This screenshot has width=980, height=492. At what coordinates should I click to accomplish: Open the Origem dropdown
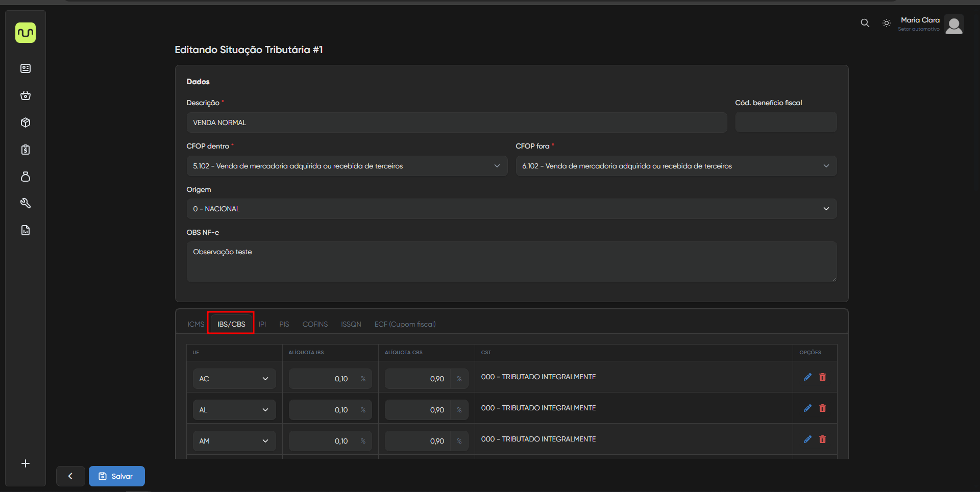pyautogui.click(x=511, y=209)
